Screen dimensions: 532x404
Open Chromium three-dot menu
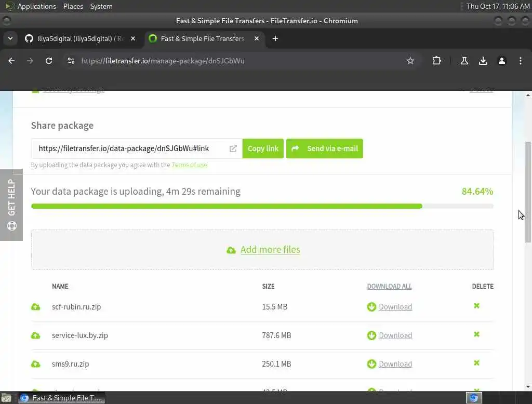(x=520, y=61)
